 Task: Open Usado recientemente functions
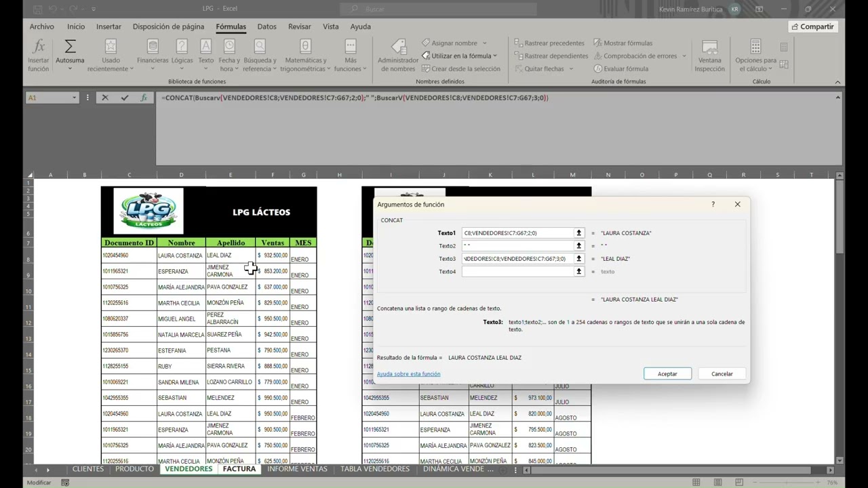coord(111,55)
